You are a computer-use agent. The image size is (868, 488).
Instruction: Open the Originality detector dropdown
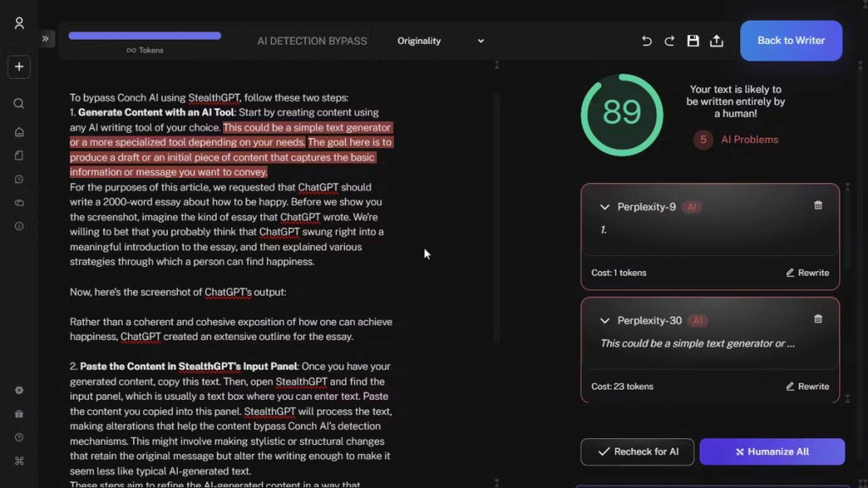(441, 41)
